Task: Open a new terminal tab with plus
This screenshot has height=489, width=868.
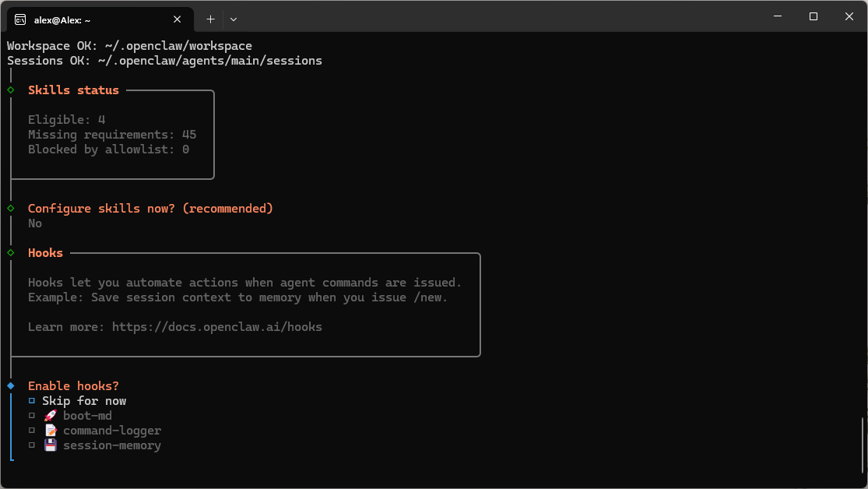Action: click(x=210, y=19)
